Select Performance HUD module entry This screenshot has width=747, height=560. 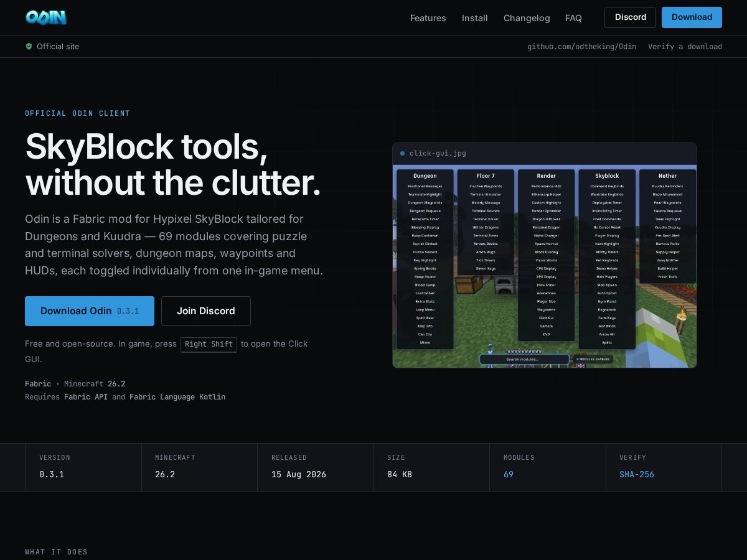click(x=546, y=186)
